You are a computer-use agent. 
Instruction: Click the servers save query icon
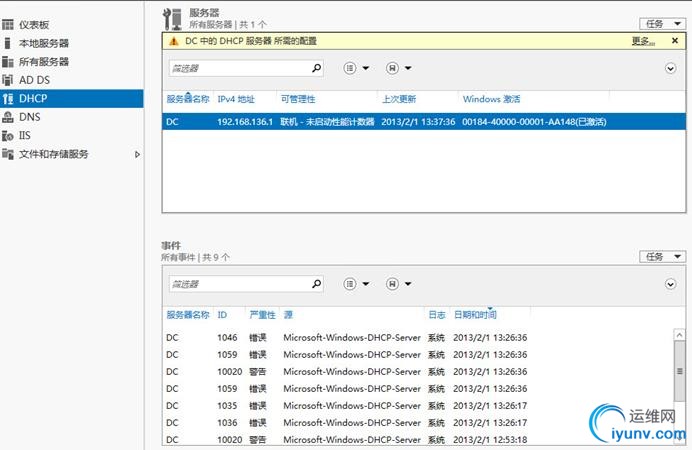(x=392, y=68)
